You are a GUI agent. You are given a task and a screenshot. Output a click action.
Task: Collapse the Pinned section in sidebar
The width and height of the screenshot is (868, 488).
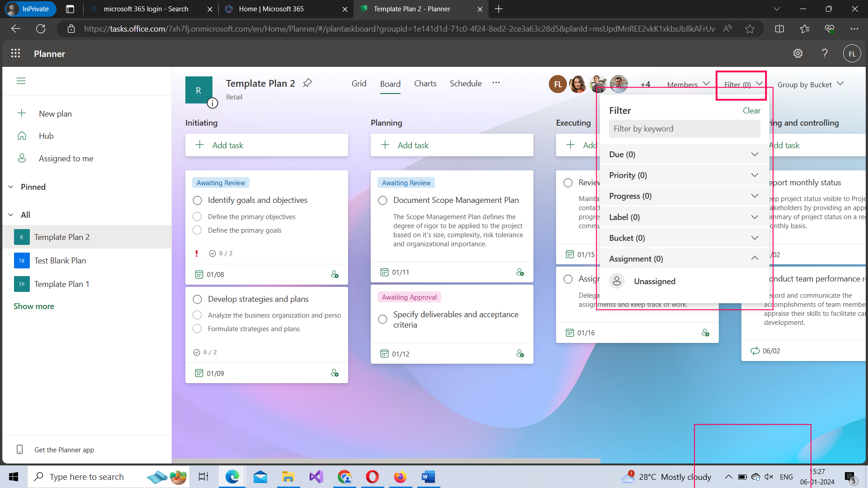click(11, 187)
